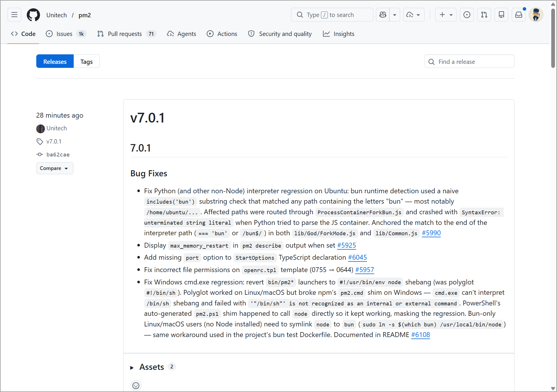Switch to the Agents tab
This screenshot has width=557, height=392.
coord(182,34)
